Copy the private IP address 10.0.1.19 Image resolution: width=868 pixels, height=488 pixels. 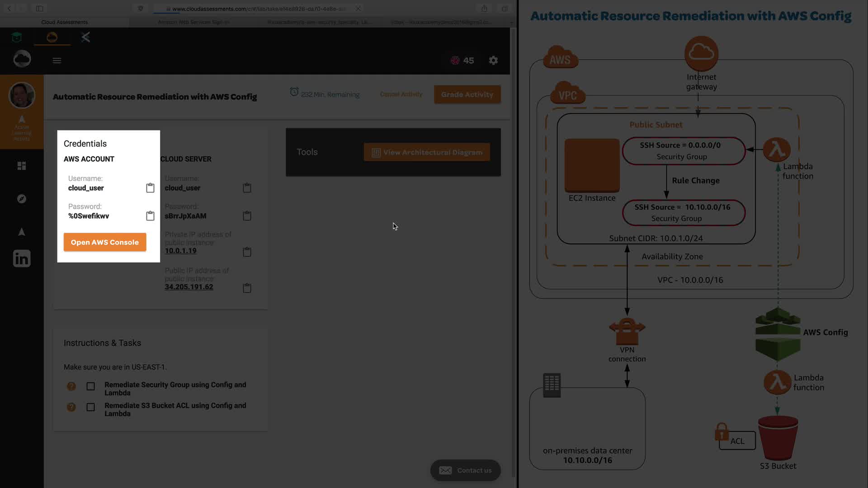click(x=247, y=252)
